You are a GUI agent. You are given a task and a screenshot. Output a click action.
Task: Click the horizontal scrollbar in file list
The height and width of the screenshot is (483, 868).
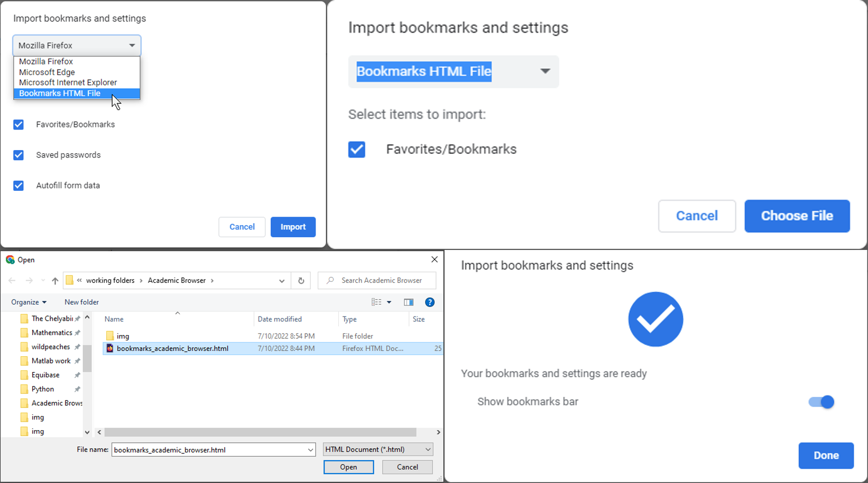(260, 432)
